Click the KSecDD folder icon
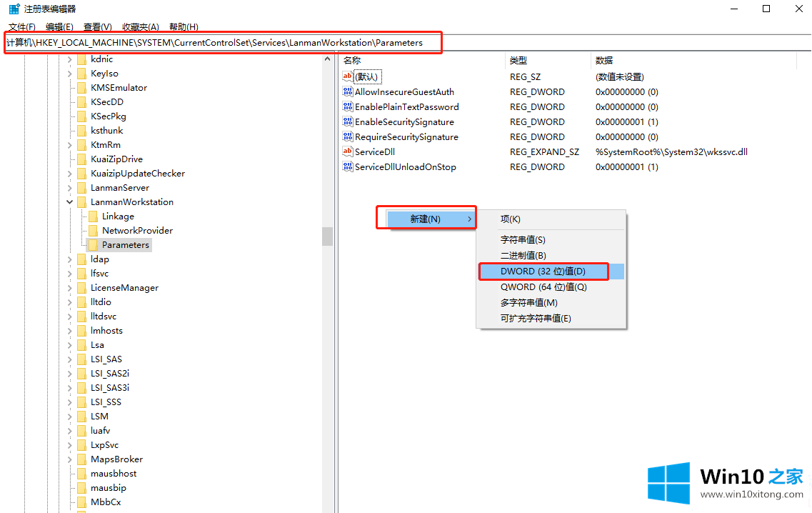 82,102
